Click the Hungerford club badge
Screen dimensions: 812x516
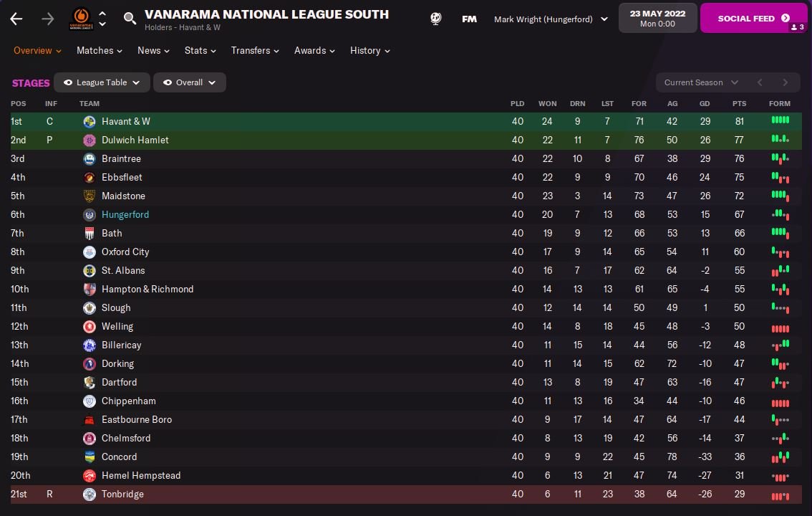pyautogui.click(x=90, y=214)
